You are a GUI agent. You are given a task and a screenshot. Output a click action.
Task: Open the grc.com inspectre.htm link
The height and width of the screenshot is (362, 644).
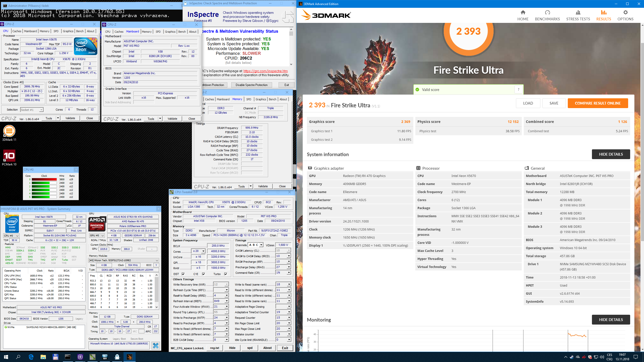point(265,71)
